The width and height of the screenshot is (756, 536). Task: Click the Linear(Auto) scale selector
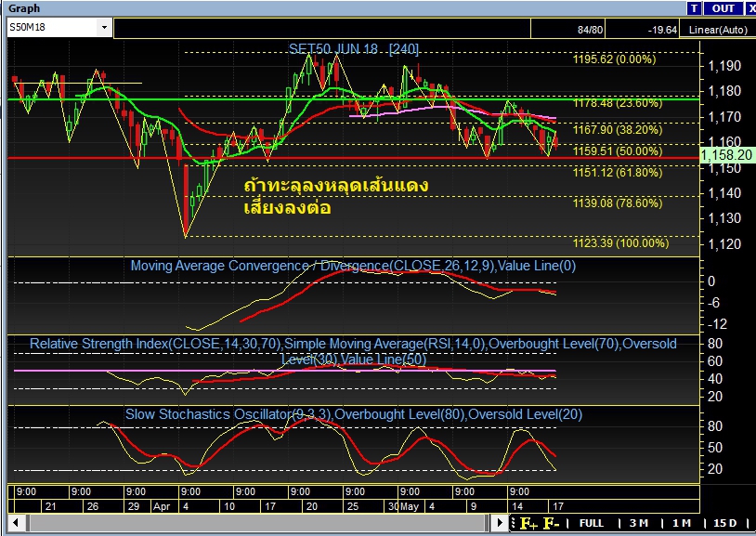[x=718, y=30]
